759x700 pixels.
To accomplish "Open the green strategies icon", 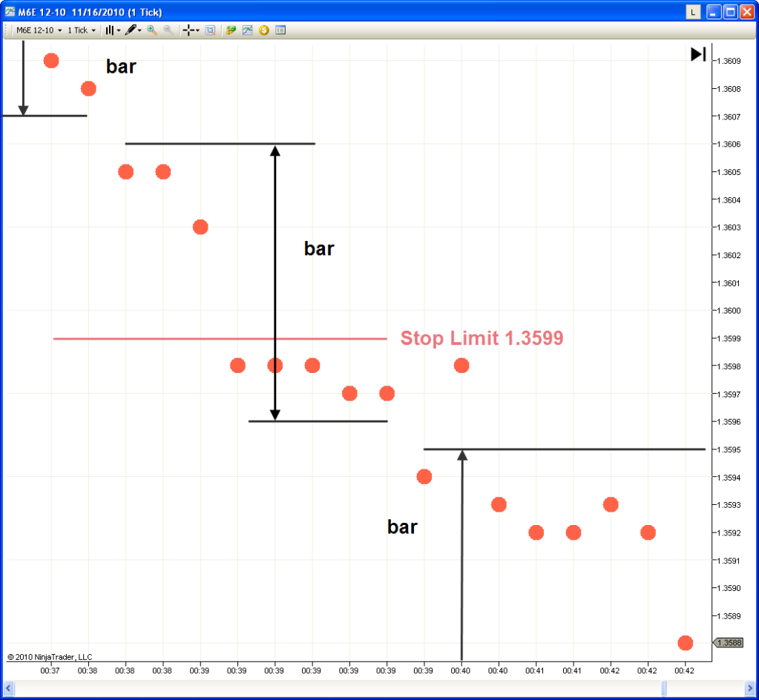I will pos(231,30).
